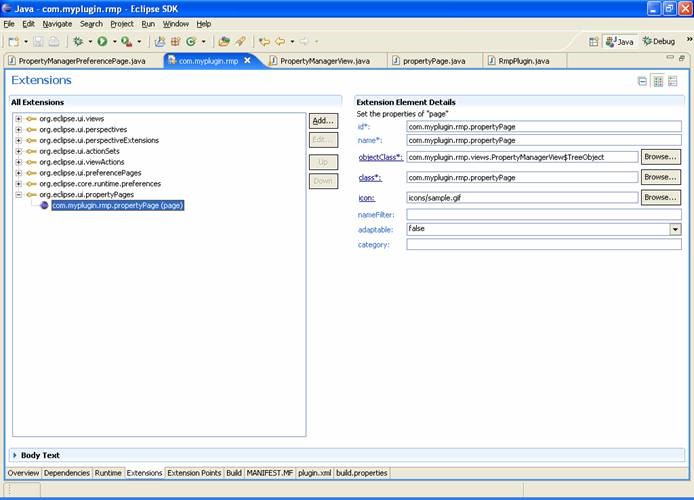This screenshot has width=694, height=500.
Task: Click the New Java Project icon
Action: click(x=160, y=42)
